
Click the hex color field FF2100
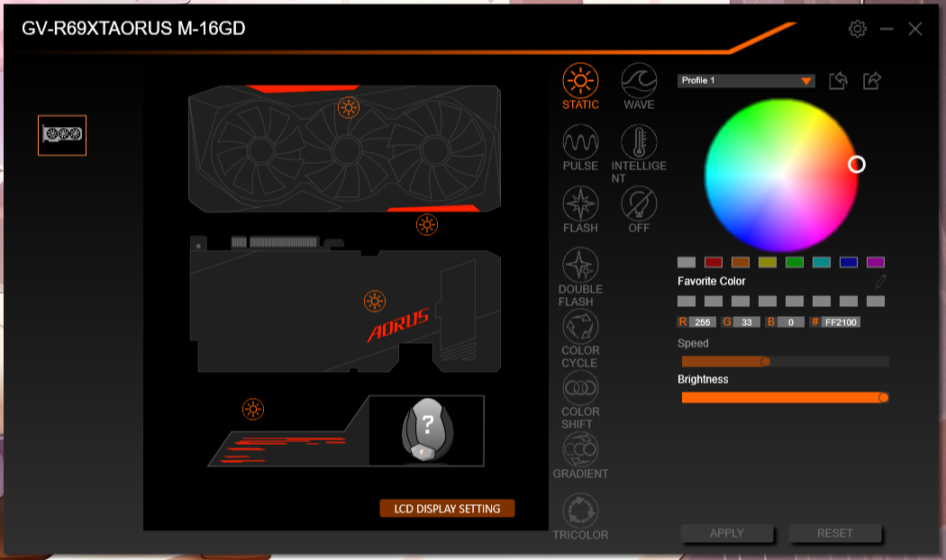pos(841,322)
